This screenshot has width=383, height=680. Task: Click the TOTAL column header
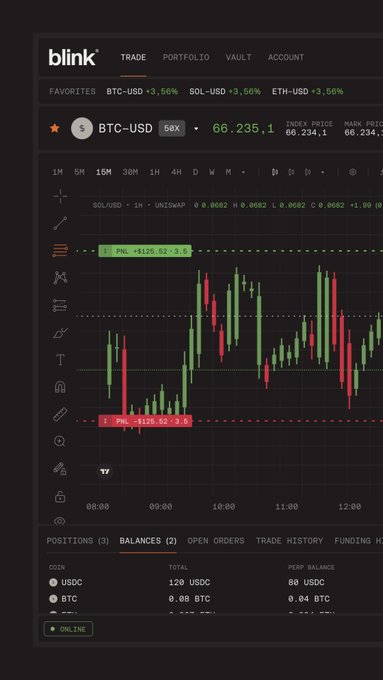(178, 567)
